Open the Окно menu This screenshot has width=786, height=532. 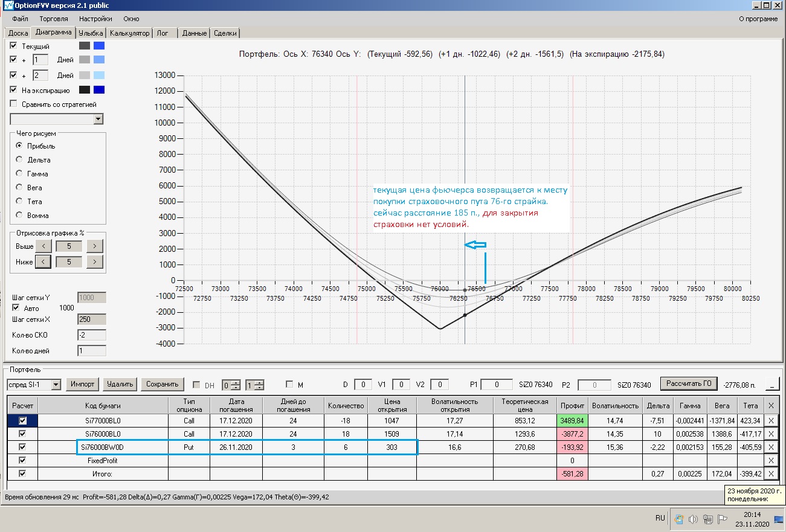pyautogui.click(x=131, y=19)
